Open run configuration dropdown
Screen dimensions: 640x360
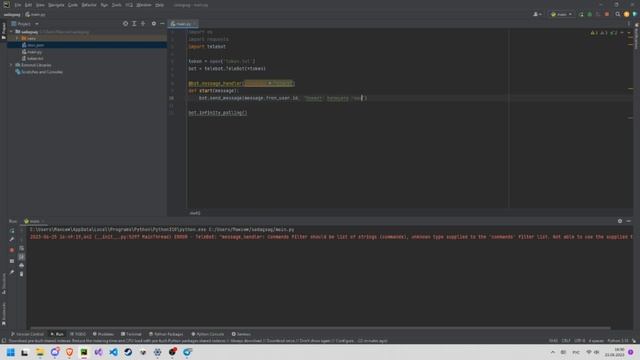tap(561, 14)
